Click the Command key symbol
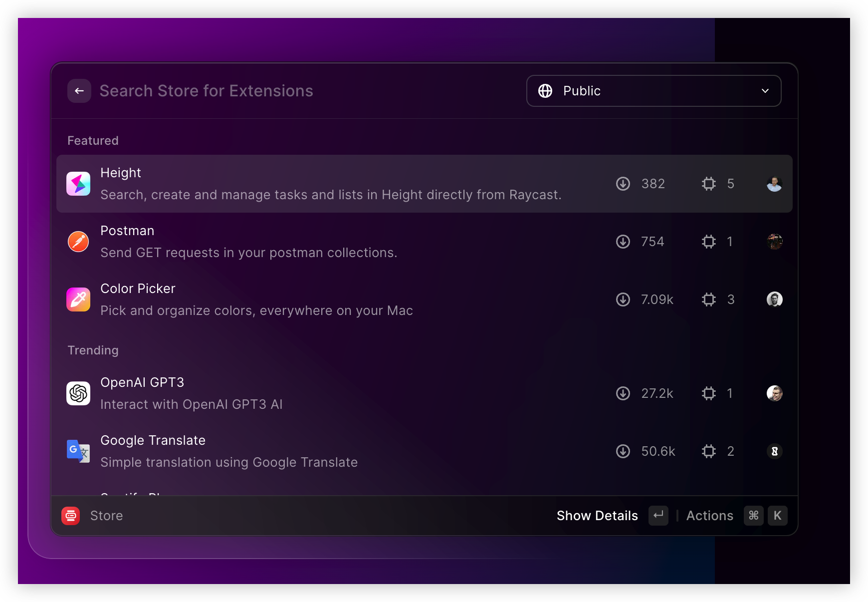This screenshot has height=602, width=868. (x=754, y=516)
